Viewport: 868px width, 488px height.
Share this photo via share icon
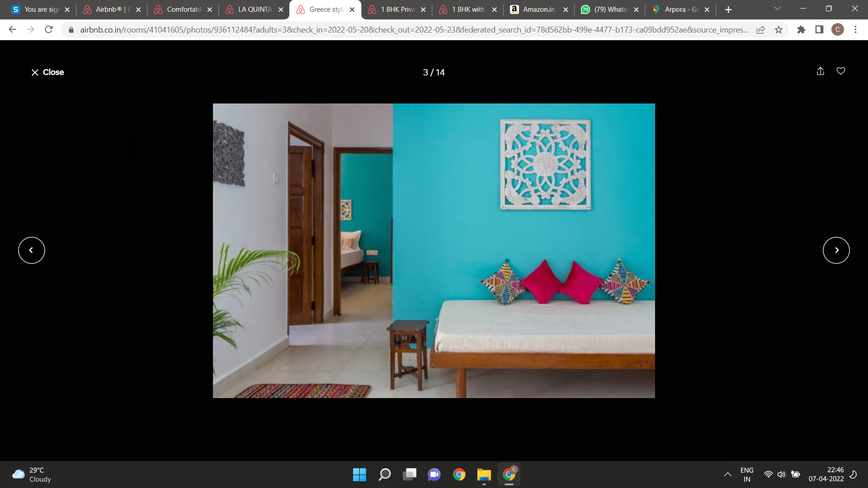point(820,71)
